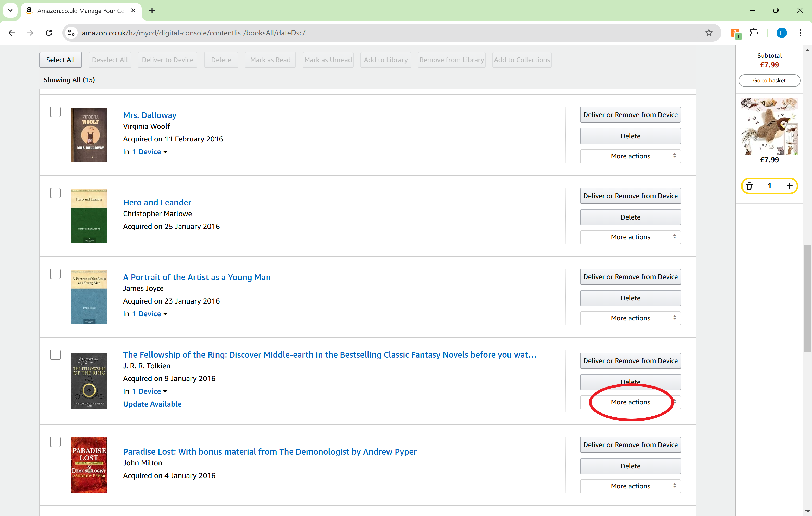The height and width of the screenshot is (516, 812).
Task: Deliver or Remove Portrait of the Artist
Action: click(x=630, y=277)
